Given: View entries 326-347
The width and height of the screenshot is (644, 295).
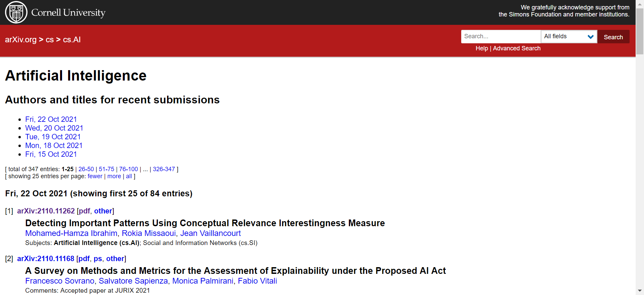Looking at the screenshot, I should coord(164,169).
